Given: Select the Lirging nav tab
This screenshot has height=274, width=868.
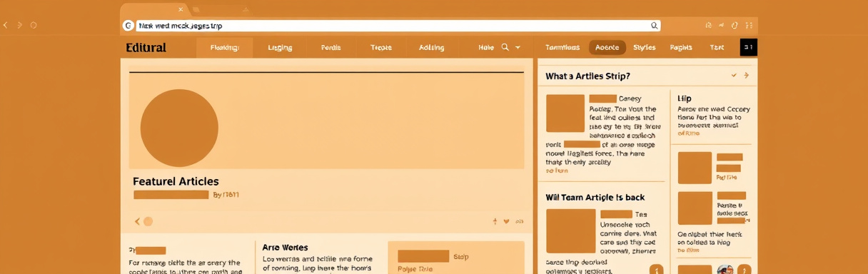Looking at the screenshot, I should [x=280, y=48].
